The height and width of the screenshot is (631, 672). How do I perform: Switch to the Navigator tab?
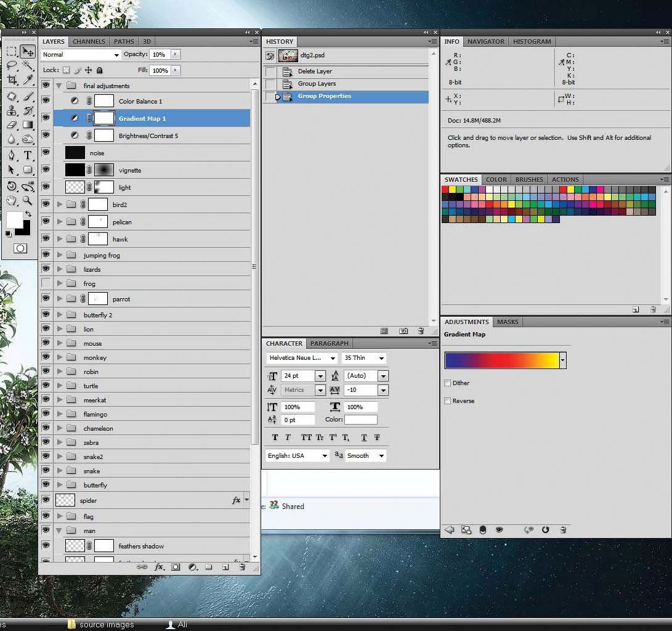pos(485,41)
